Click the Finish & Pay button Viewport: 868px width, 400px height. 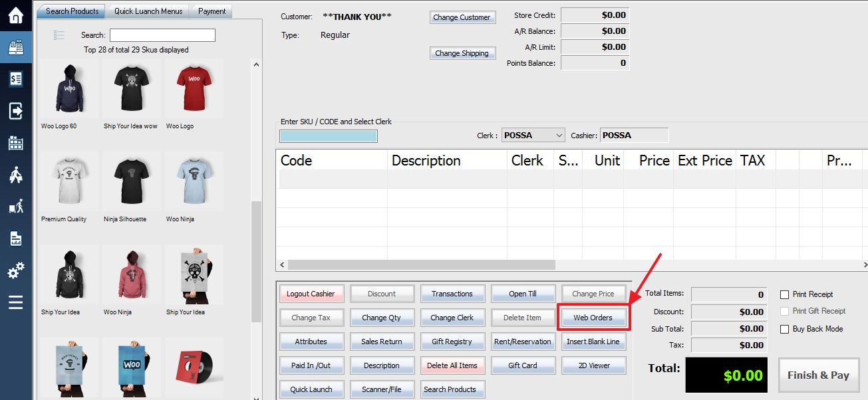pos(818,375)
